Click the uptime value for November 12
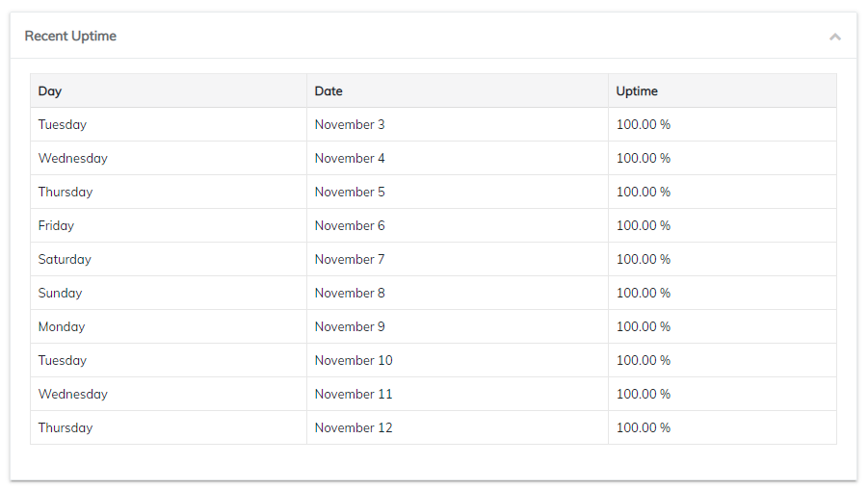Screen dimensions: 868x490 click(x=644, y=428)
